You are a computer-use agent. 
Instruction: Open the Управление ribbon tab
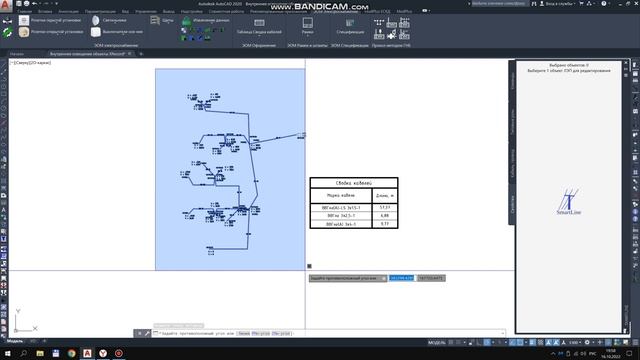(146, 11)
